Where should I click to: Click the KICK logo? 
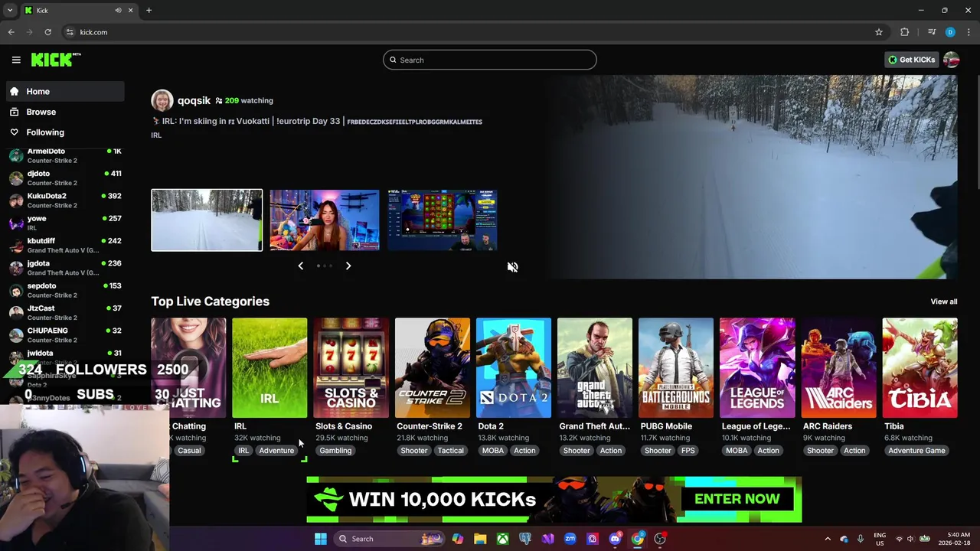pos(56,60)
